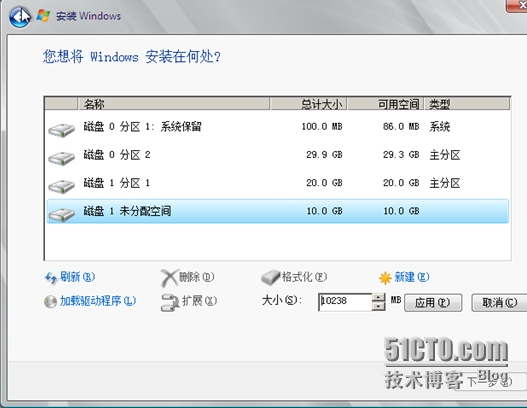Click the refresh arrows icon beside 刷新
The image size is (527, 408).
(x=51, y=278)
